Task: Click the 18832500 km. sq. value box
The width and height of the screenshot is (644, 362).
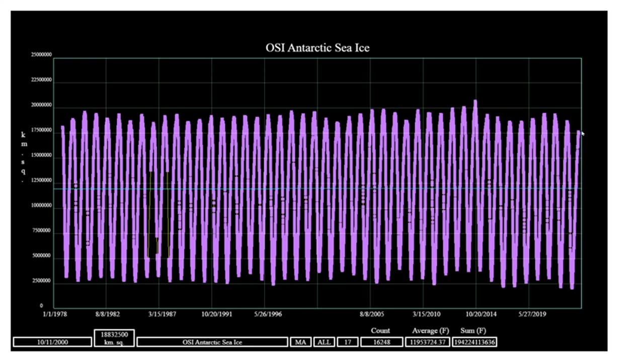Action: point(114,338)
